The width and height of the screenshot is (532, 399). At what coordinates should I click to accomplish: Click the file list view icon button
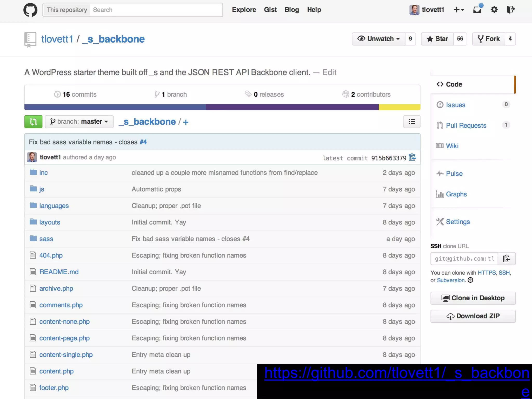click(x=412, y=122)
